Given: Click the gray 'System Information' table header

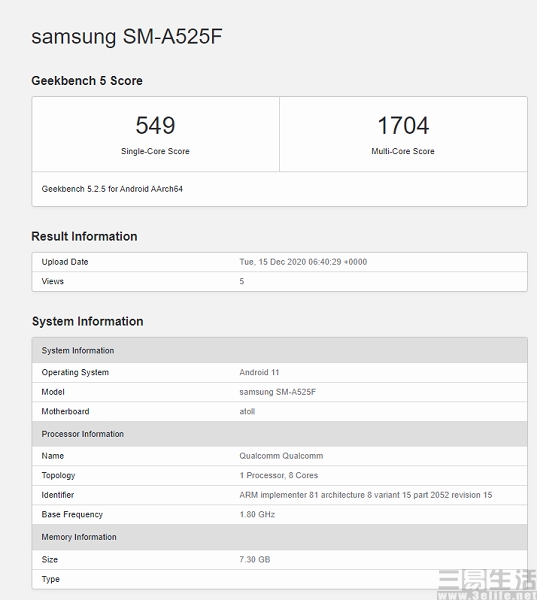Looking at the screenshot, I should (x=279, y=351).
